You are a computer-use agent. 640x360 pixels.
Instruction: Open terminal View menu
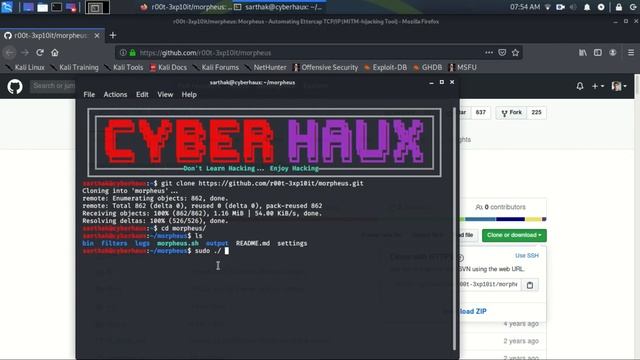pyautogui.click(x=165, y=94)
